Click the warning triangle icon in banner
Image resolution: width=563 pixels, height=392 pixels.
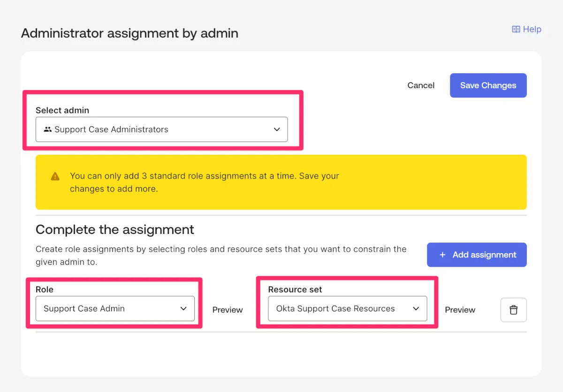(x=55, y=176)
